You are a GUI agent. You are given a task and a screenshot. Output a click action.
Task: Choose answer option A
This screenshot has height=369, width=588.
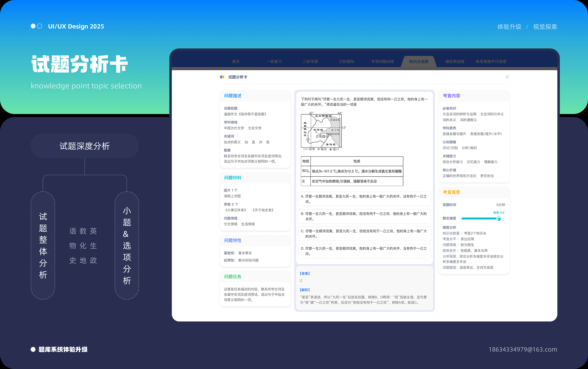click(x=364, y=199)
